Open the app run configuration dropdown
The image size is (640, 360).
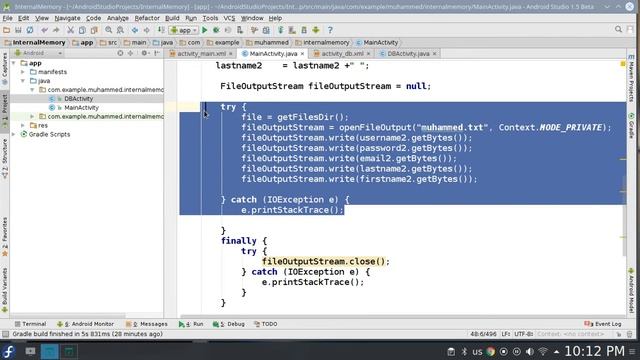(184, 30)
